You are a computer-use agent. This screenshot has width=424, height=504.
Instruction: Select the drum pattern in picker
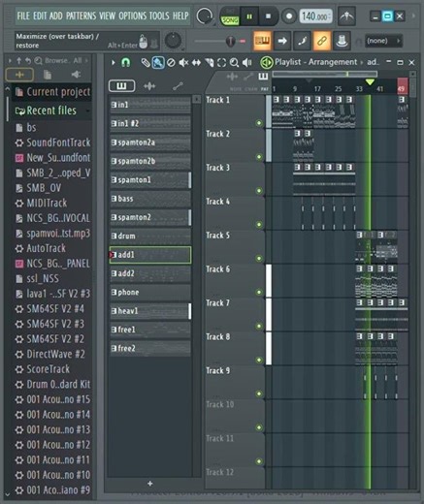click(x=150, y=236)
